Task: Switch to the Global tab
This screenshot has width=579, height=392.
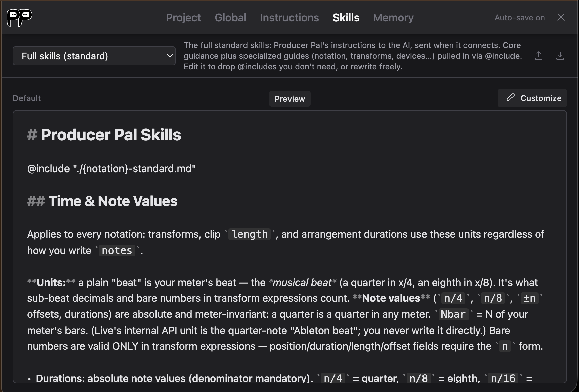Action: tap(230, 17)
